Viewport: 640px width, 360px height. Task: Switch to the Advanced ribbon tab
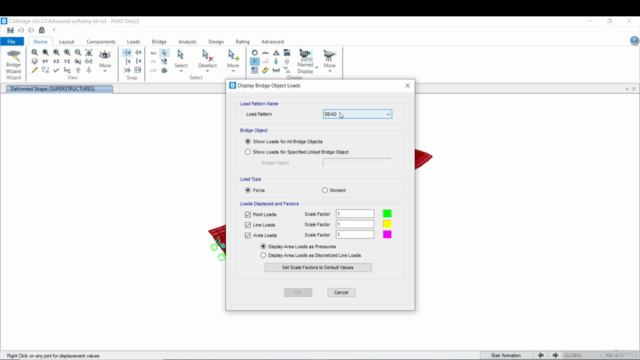(x=273, y=42)
